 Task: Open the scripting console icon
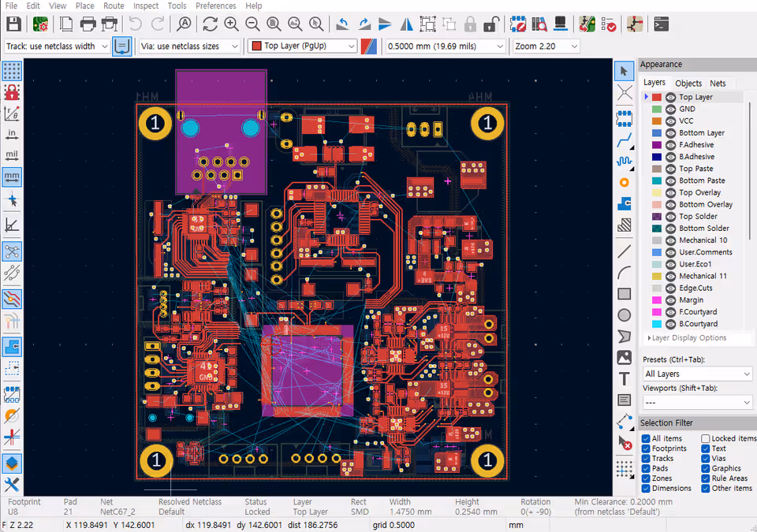point(661,24)
